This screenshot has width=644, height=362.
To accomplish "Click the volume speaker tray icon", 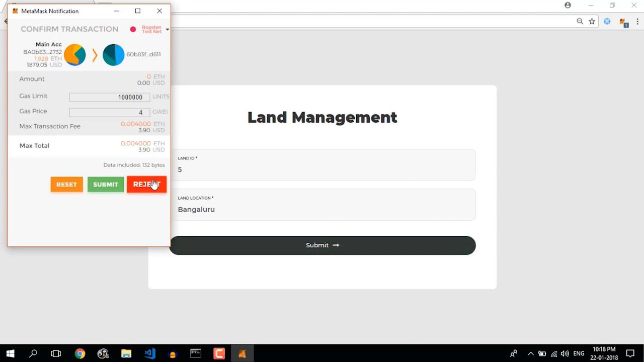I will (565, 354).
